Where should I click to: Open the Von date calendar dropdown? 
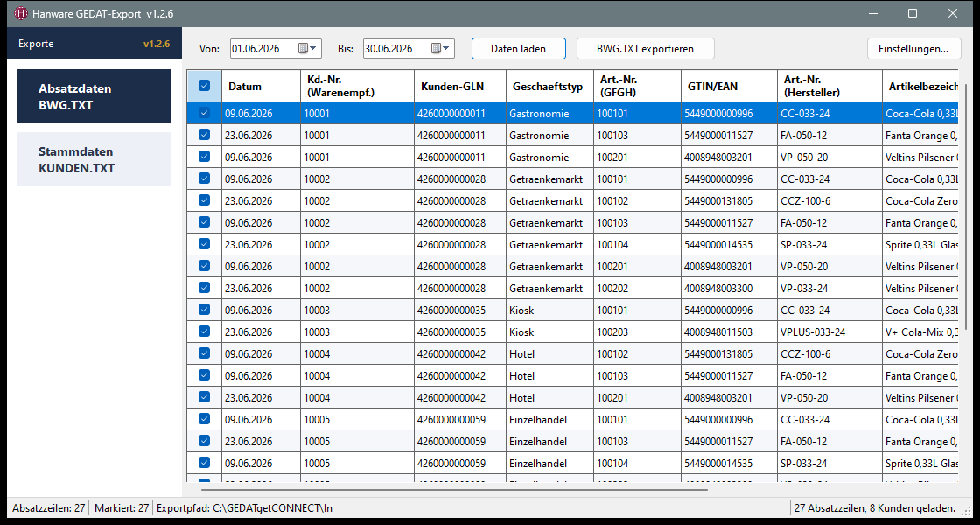(x=307, y=49)
